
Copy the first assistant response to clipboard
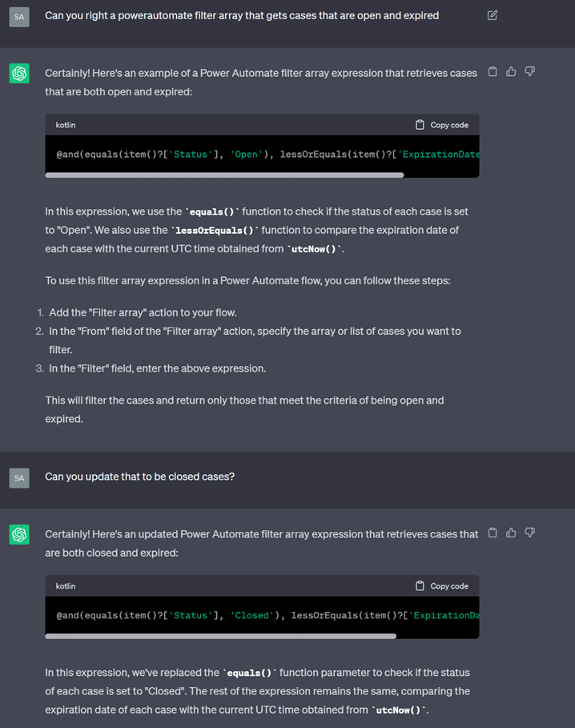tap(493, 71)
